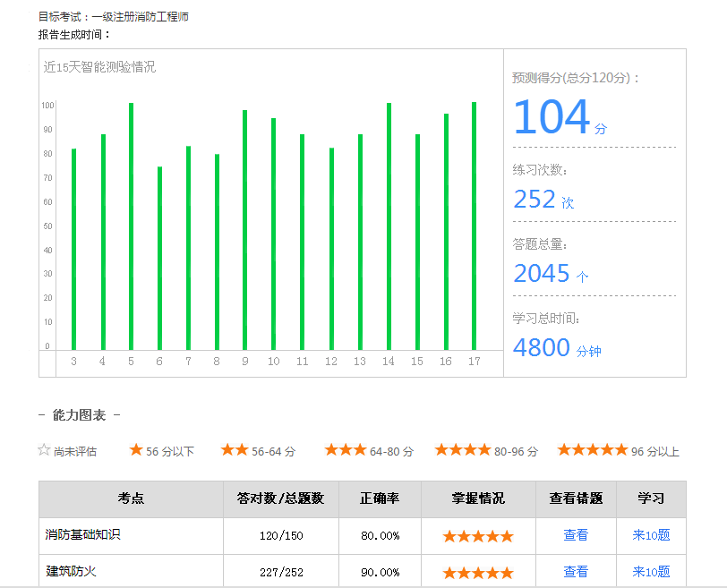Select the green bar for day 9
The image size is (727, 588).
coord(244,230)
